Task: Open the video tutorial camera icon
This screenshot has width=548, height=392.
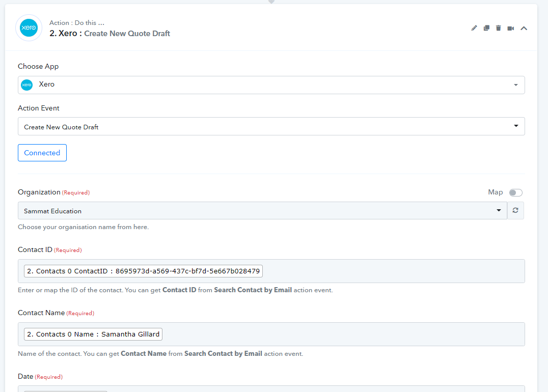Action: pyautogui.click(x=511, y=29)
